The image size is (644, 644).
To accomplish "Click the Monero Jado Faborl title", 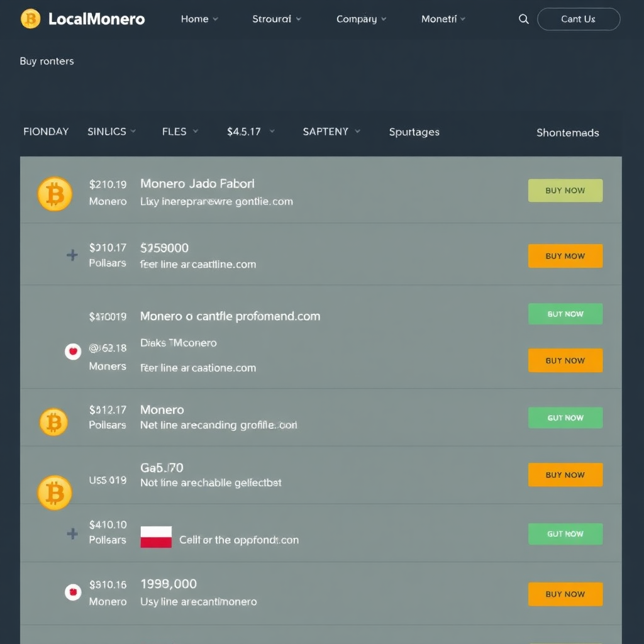I will pos(197,184).
